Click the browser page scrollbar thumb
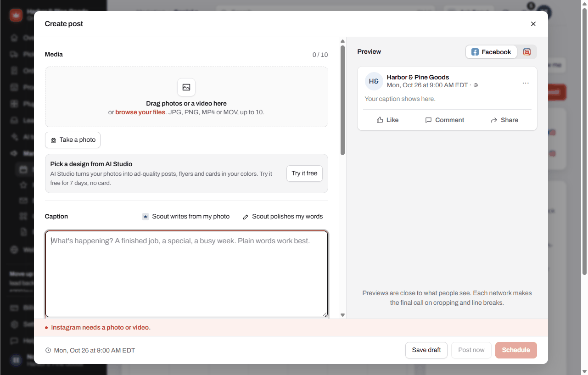Viewport: 588px width, 375px height. pyautogui.click(x=584, y=142)
